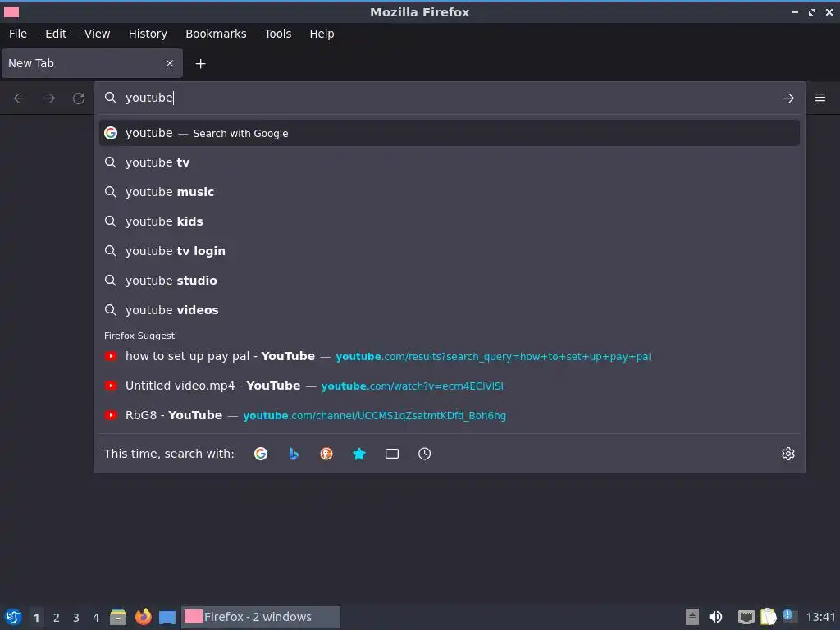This screenshot has height=630, width=840.
Task: Search bookmarks using the star icon
Action: 359,454
